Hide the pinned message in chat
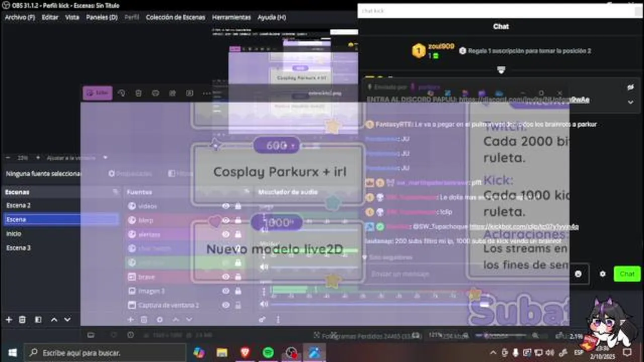 coord(630,87)
